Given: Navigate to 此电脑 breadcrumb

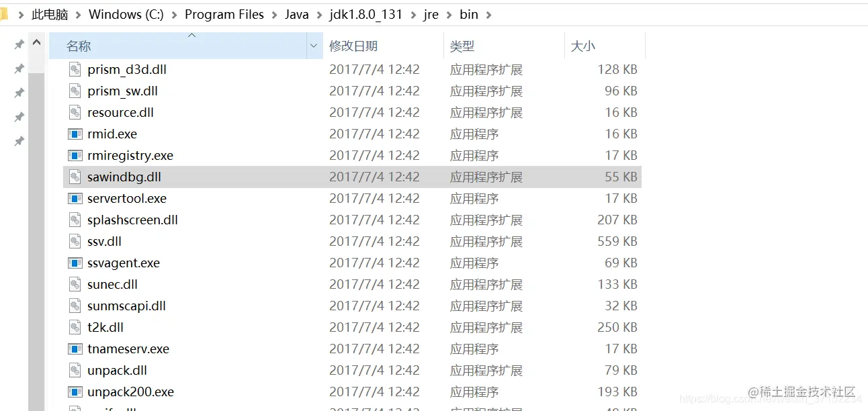Looking at the screenshot, I should [x=50, y=15].
